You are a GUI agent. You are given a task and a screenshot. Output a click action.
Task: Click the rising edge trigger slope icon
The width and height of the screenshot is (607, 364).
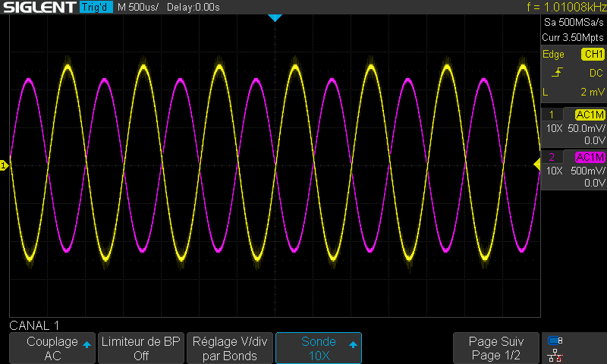click(557, 73)
